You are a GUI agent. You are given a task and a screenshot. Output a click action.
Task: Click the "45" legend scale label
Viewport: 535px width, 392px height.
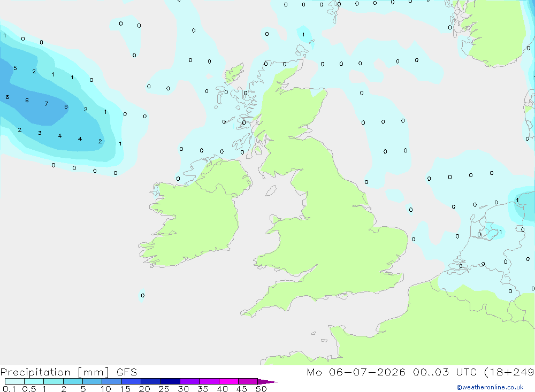[242, 389]
